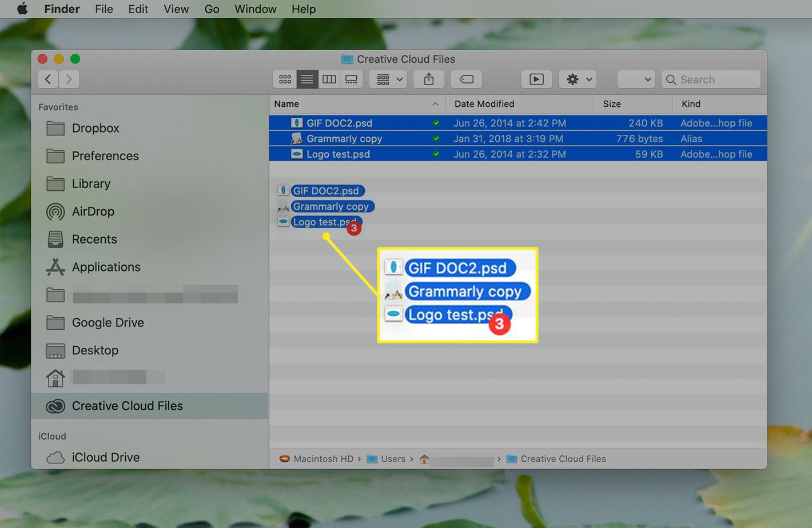Click Macintosh HD in the path bar
Viewport: 812px width, 528px height.
(x=316, y=459)
